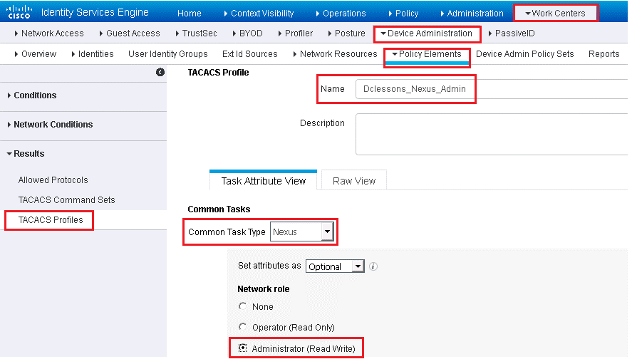Image resolution: width=632 pixels, height=364 pixels.
Task: Open Network Access submenu
Action: tap(48, 33)
